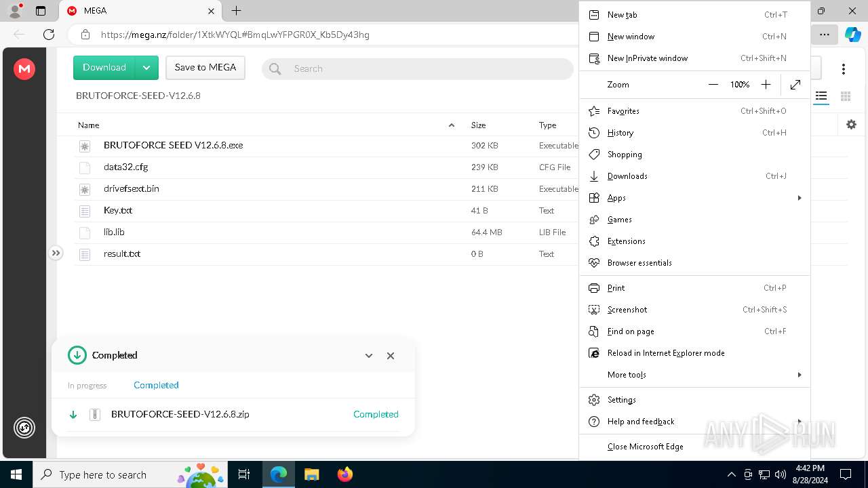
Task: Open Browser essentials menu entry
Action: point(695,263)
